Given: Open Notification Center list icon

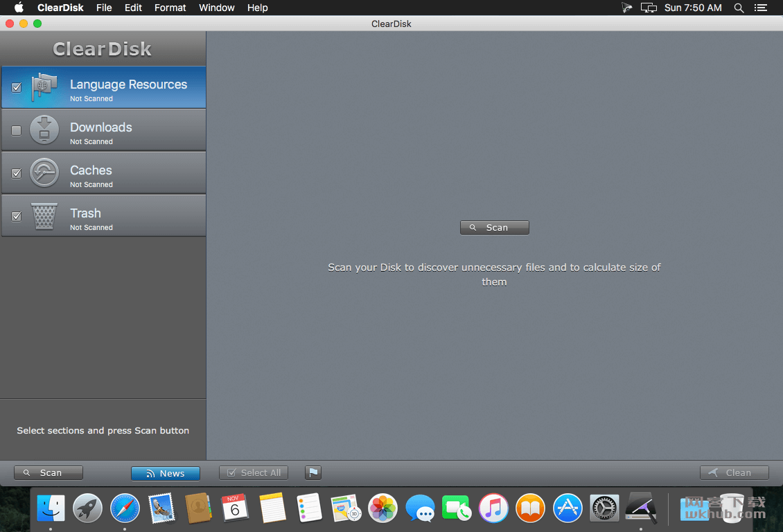Looking at the screenshot, I should [761, 8].
